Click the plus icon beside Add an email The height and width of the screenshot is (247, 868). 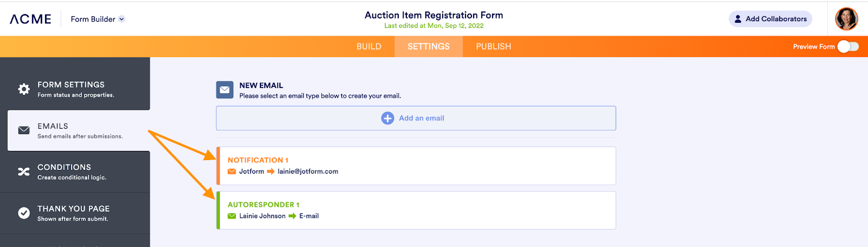click(387, 118)
